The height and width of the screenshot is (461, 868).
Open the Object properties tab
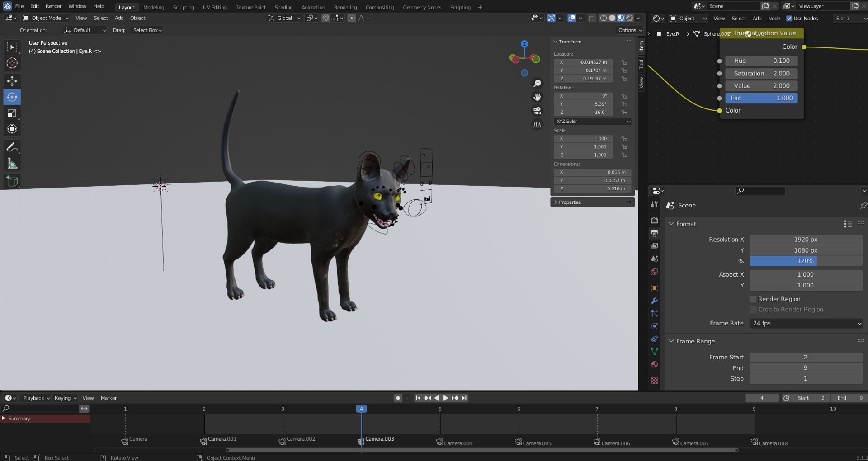tap(654, 288)
